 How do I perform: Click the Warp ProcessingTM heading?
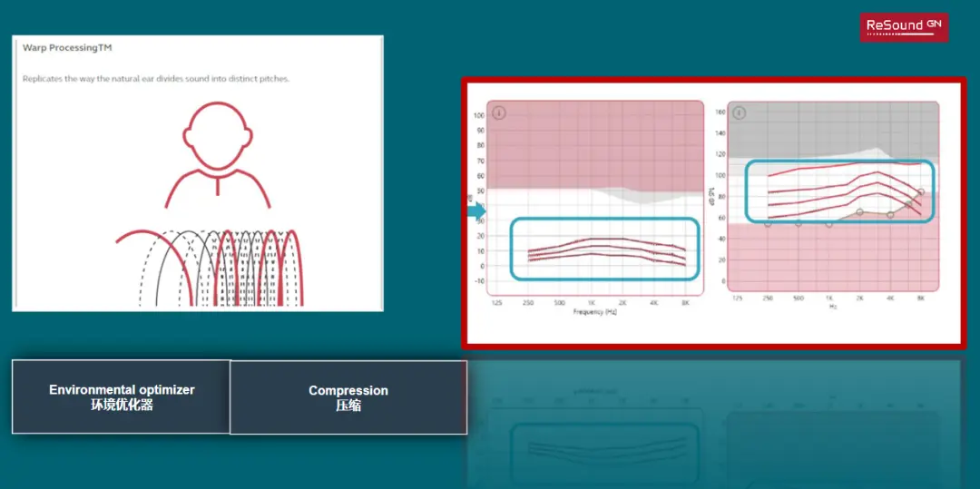pyautogui.click(x=66, y=47)
